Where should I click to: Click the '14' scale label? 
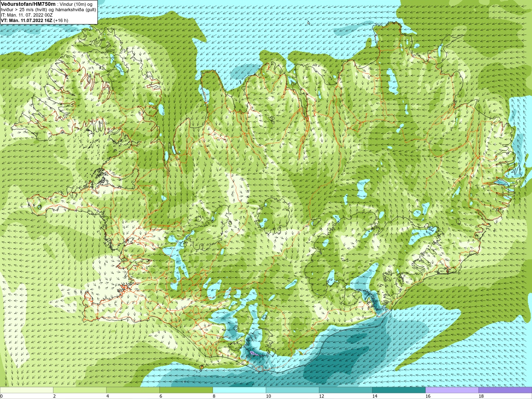point(374,396)
